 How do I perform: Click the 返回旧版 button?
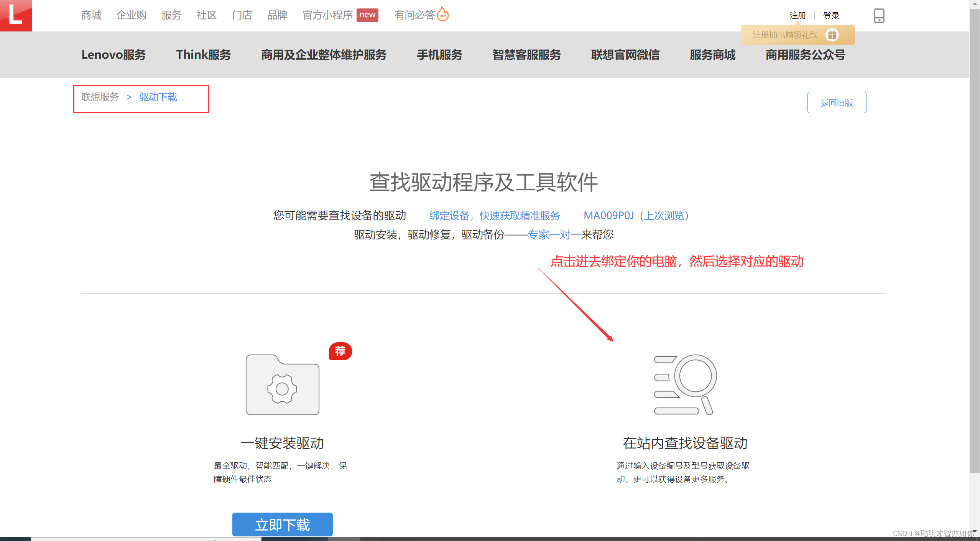[x=837, y=102]
